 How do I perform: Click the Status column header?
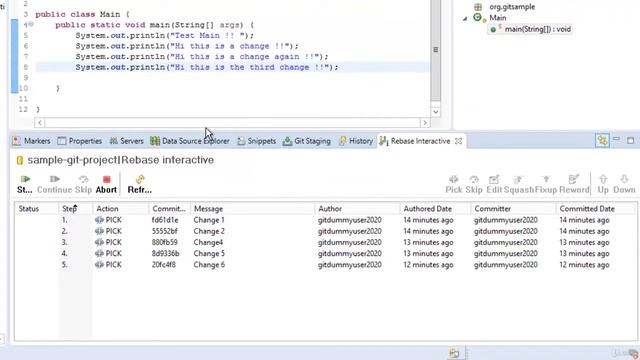(37, 209)
